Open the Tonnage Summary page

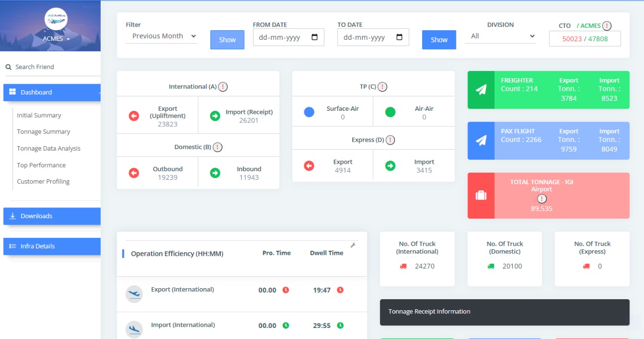tap(43, 132)
